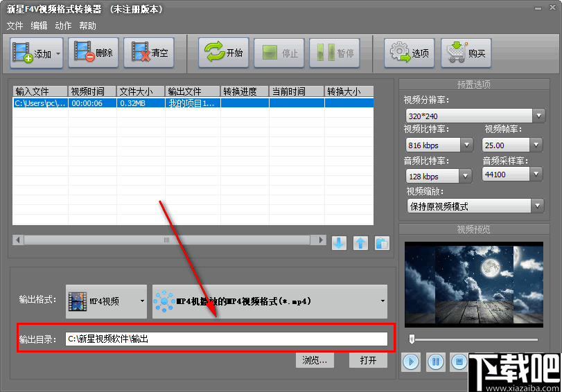The width and height of the screenshot is (562, 392).
Task: Start conversion with the 开始 button
Action: pos(223,53)
